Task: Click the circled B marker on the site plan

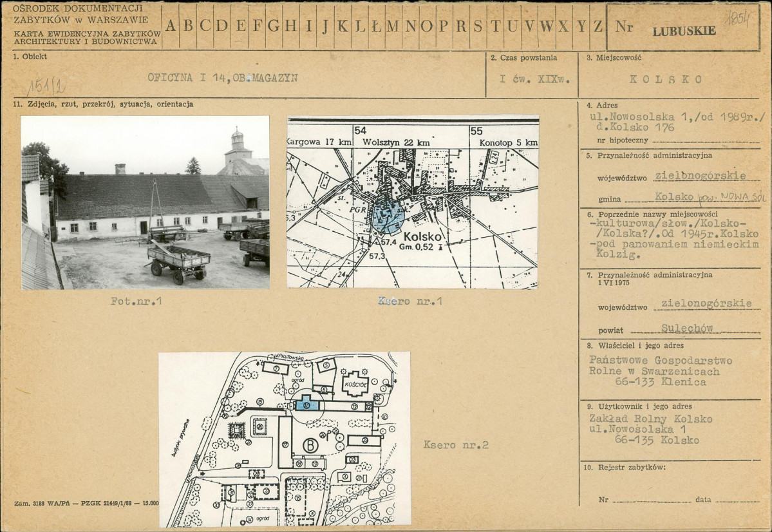Action: (311, 444)
